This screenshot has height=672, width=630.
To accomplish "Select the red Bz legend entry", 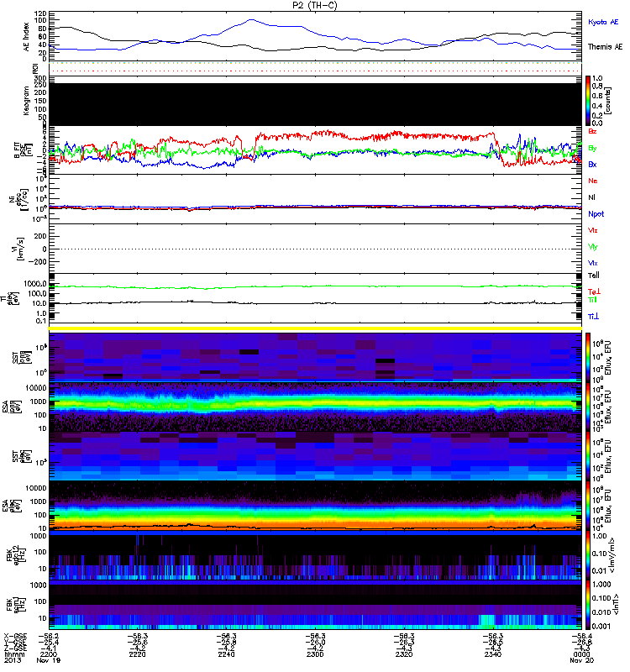I will coord(593,131).
